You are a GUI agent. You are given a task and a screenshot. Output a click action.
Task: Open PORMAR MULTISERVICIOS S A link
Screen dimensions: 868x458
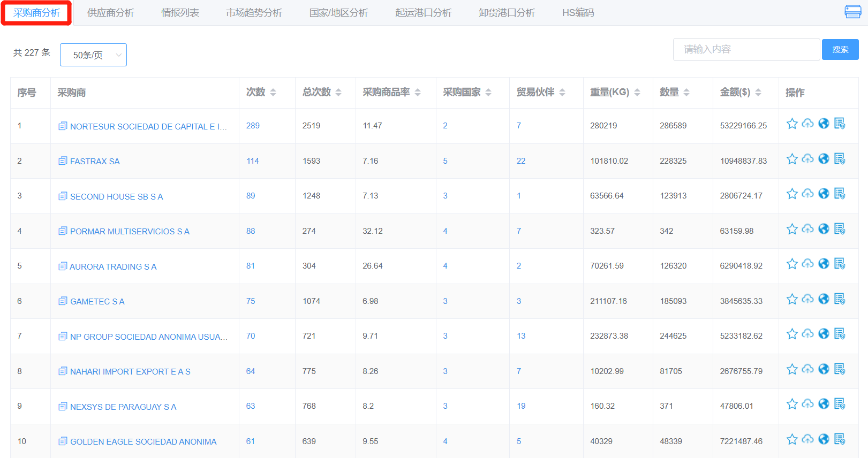130,231
